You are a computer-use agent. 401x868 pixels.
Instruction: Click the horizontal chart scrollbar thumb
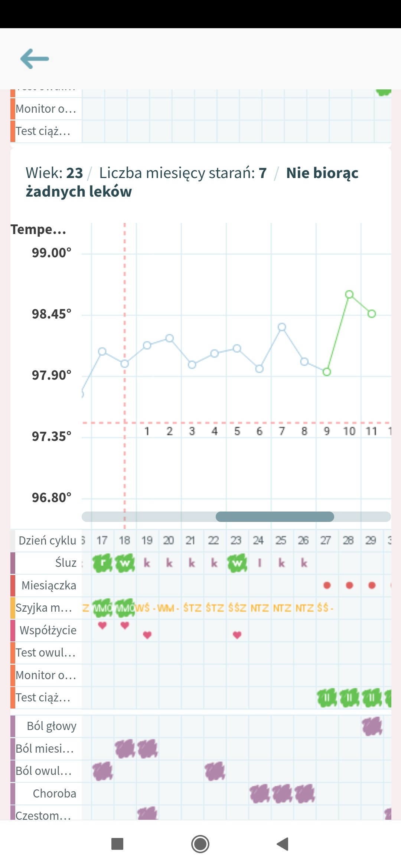[275, 516]
